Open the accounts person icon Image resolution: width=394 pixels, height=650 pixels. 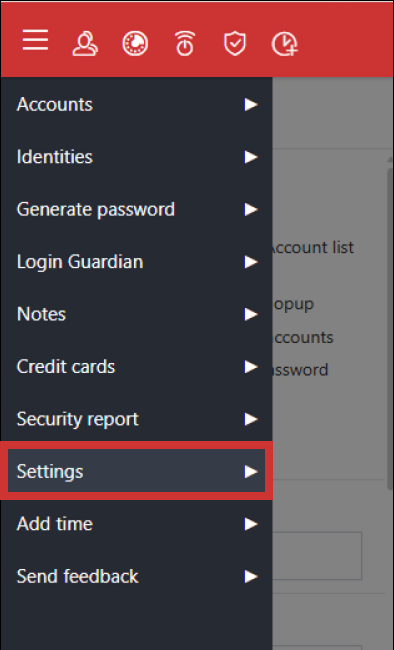click(85, 44)
